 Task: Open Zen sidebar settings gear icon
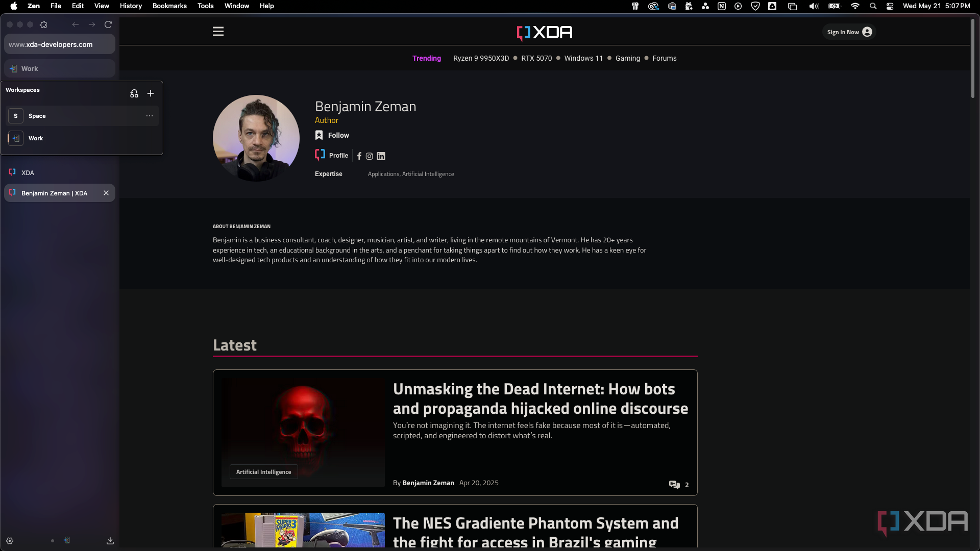(10, 541)
